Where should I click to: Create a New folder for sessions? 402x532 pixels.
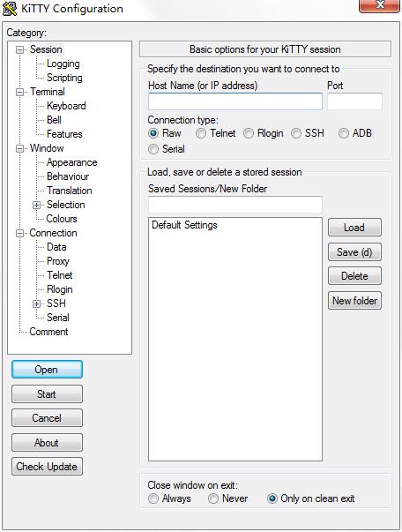click(x=354, y=301)
